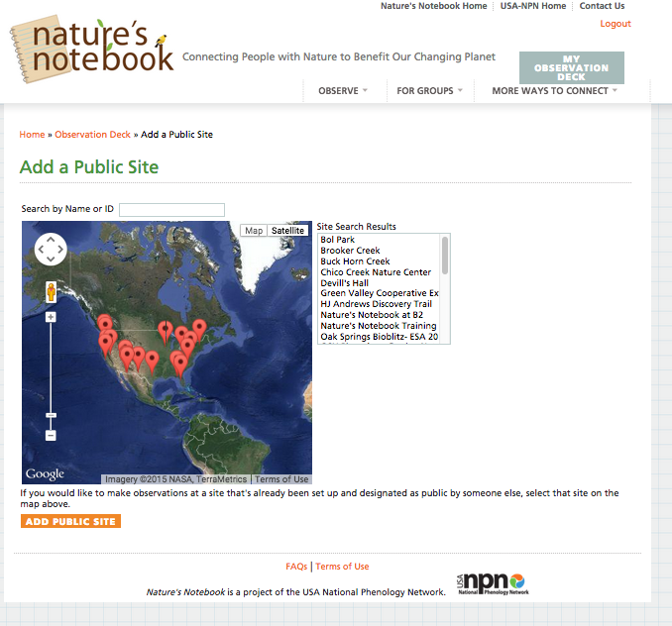Open the FAQs link in footer
672x626 pixels.
tap(296, 567)
